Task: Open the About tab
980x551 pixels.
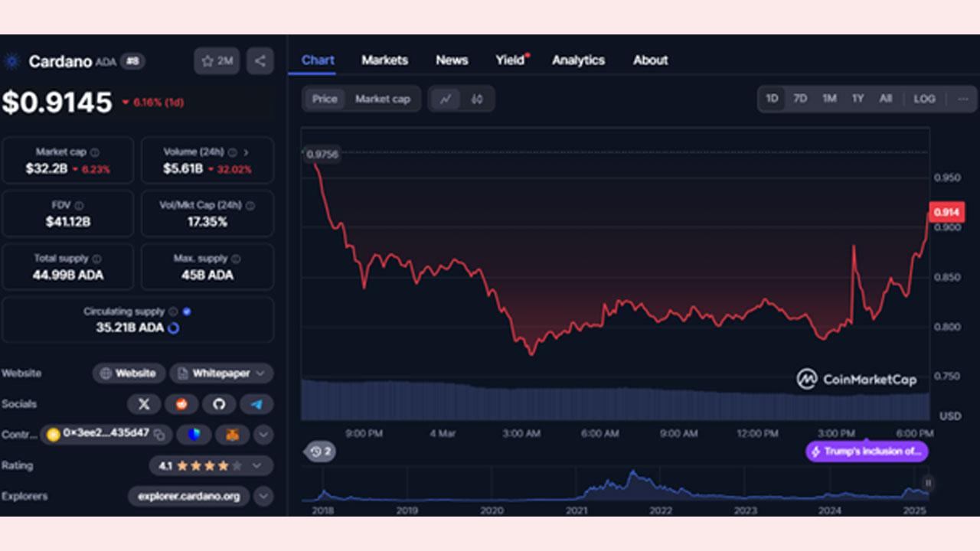Action: coord(650,60)
